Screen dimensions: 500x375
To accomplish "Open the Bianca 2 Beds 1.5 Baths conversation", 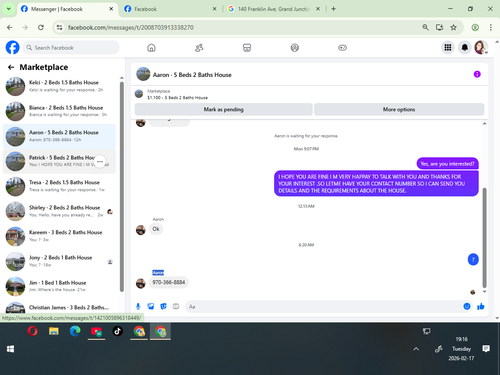I will click(59, 111).
